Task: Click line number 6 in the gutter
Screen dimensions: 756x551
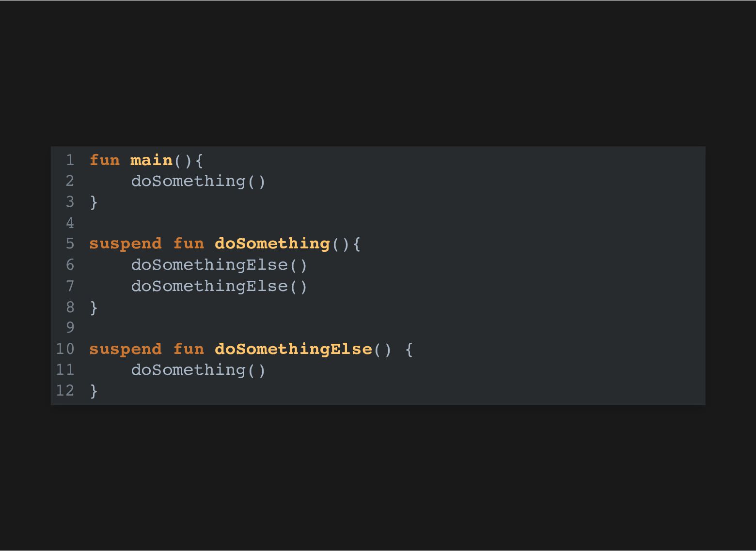Action: tap(70, 265)
